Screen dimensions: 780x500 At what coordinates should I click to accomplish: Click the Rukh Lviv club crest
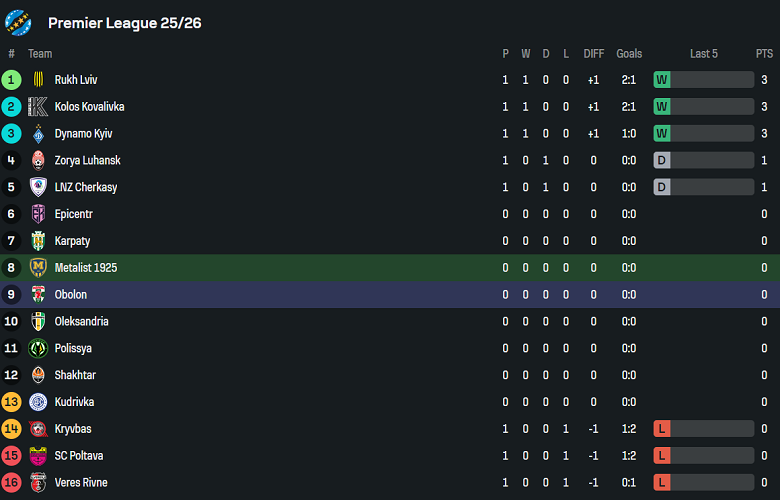tap(38, 80)
